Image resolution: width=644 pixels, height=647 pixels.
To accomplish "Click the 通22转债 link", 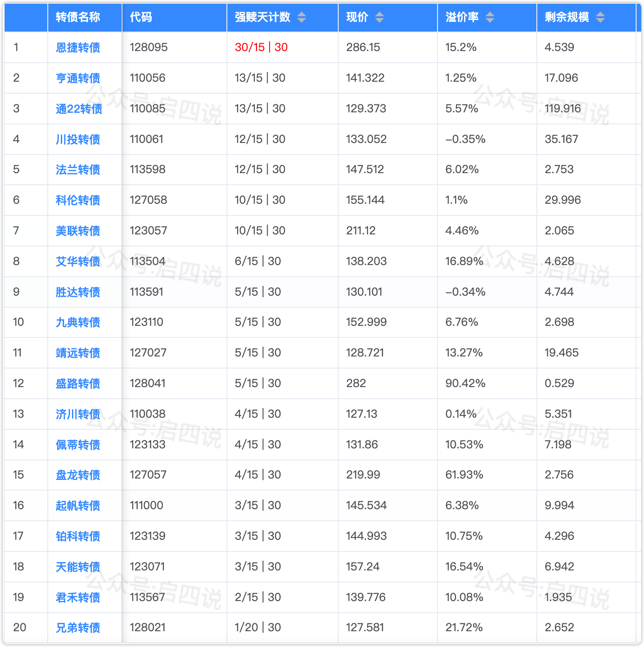I will tap(79, 109).
